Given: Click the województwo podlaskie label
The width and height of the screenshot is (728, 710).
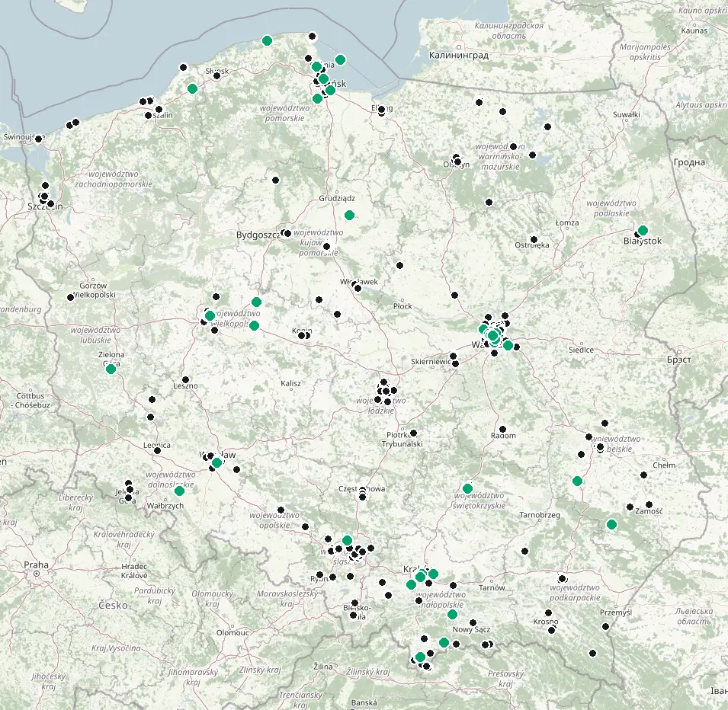Looking at the screenshot, I should (611, 209).
